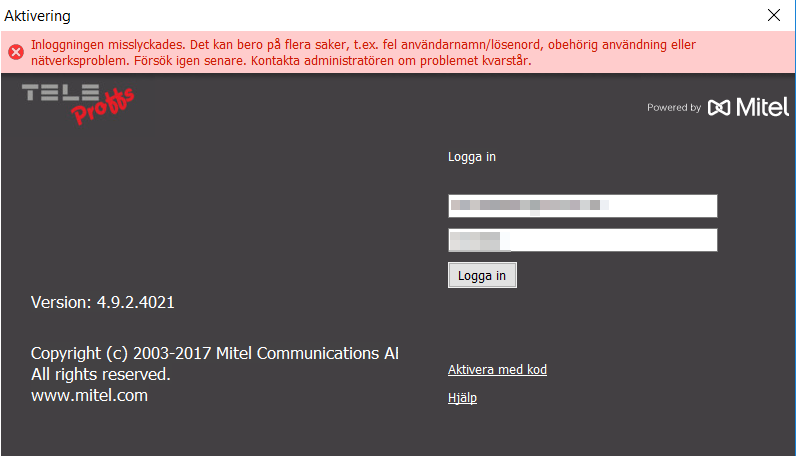
Task: Click the Mitel wordmark text
Action: [762, 107]
